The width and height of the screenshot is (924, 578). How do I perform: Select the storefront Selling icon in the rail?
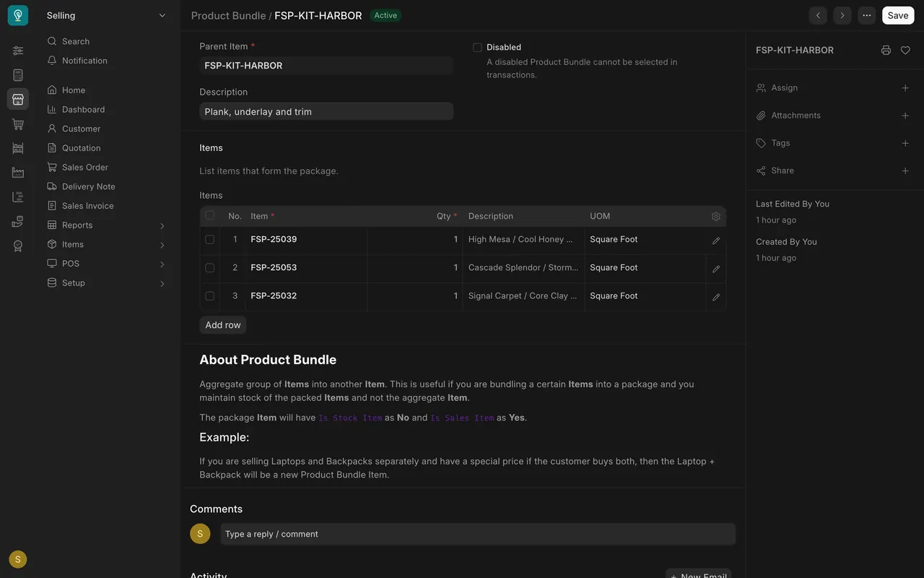point(18,99)
